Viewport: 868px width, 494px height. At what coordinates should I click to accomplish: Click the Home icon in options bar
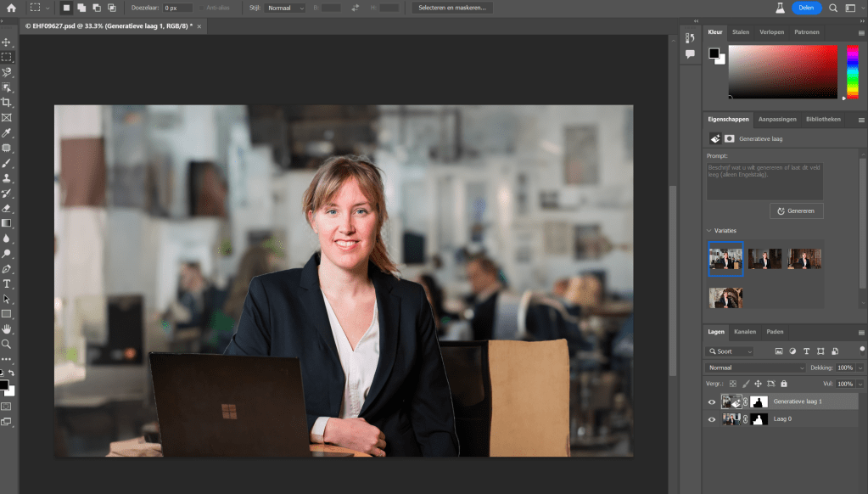pyautogui.click(x=11, y=8)
